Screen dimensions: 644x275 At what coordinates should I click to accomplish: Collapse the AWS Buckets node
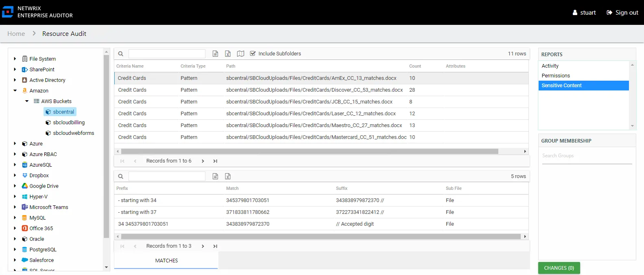point(27,101)
